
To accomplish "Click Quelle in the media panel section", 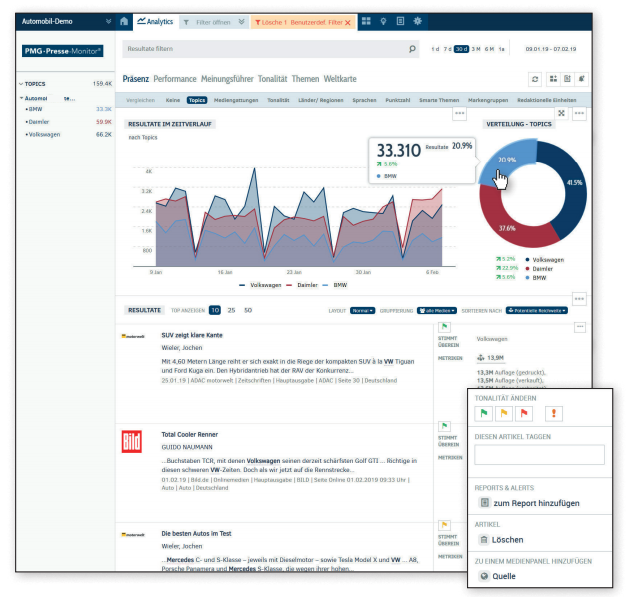I will click(497, 576).
